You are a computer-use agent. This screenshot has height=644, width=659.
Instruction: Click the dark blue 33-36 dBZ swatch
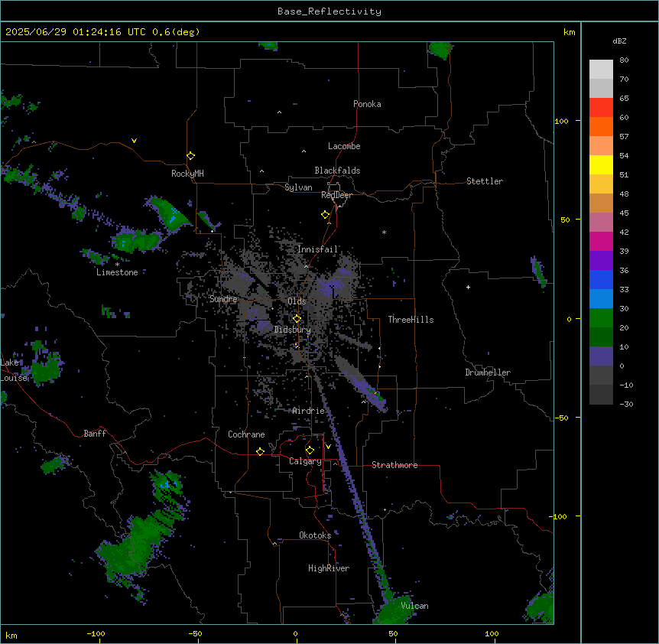point(601,279)
